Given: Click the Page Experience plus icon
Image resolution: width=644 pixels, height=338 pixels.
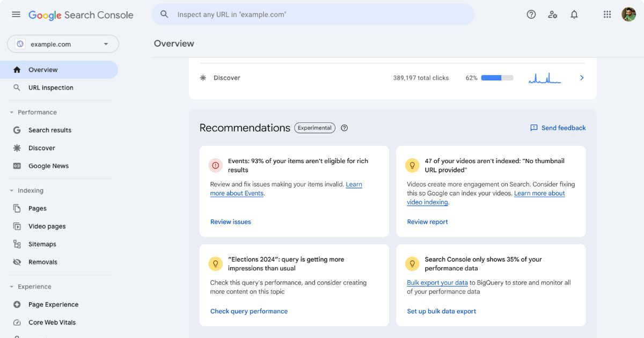Looking at the screenshot, I should point(17,304).
